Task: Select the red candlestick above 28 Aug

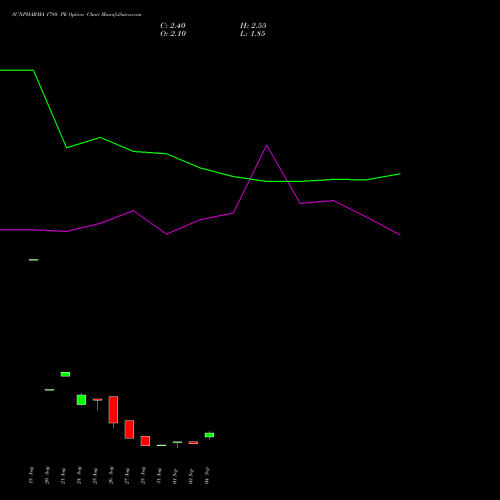Action: pos(145,441)
